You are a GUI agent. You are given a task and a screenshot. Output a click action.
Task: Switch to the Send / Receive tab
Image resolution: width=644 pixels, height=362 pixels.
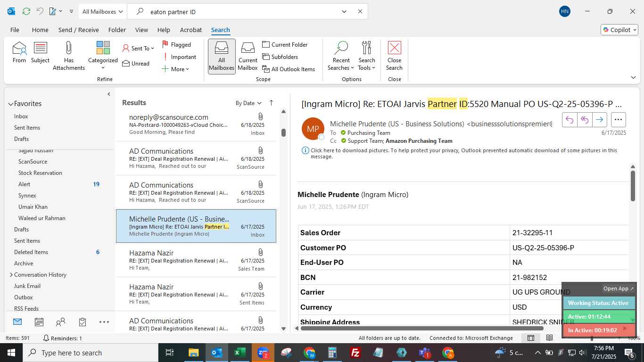(79, 30)
